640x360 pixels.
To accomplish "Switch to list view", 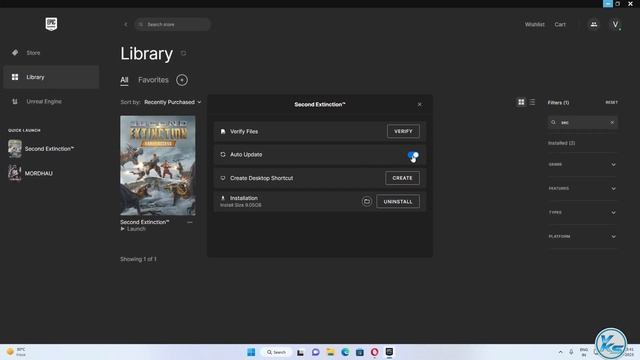I will pos(532,102).
